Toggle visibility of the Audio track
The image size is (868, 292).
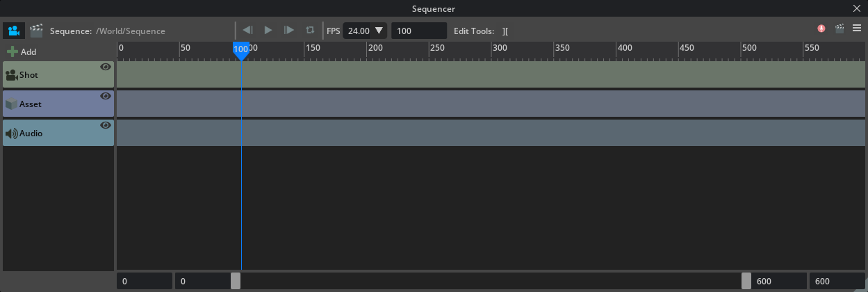(x=106, y=125)
